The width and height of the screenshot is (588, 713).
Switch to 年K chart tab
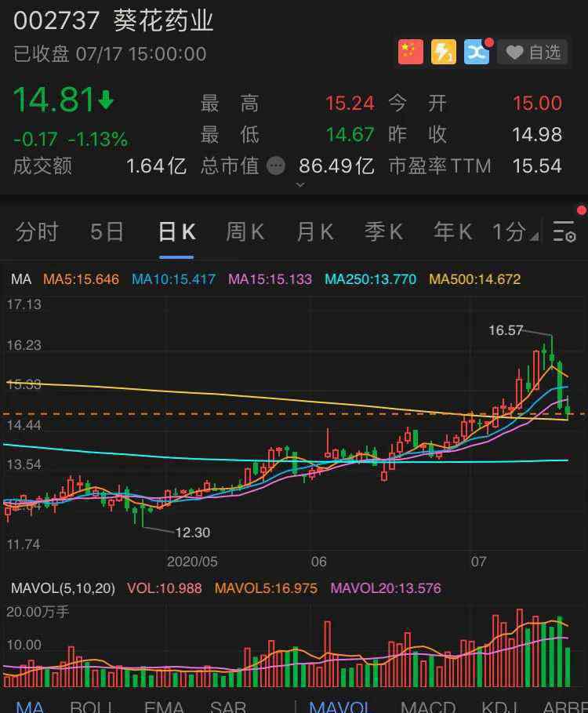(x=452, y=231)
